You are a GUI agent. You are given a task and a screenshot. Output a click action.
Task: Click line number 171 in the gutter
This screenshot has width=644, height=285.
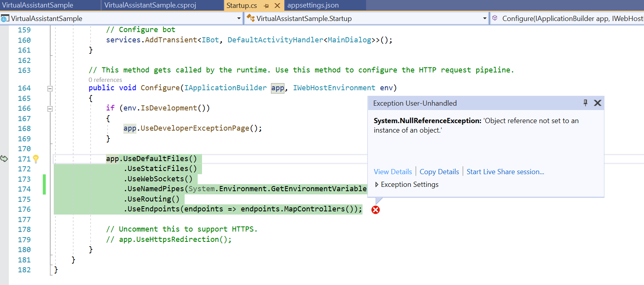click(x=24, y=159)
